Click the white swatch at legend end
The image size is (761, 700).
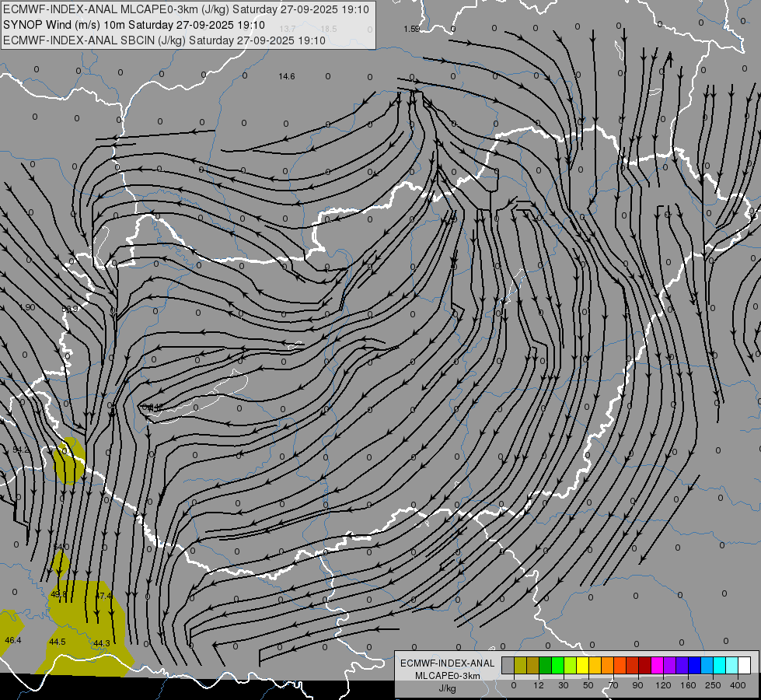tap(745, 665)
